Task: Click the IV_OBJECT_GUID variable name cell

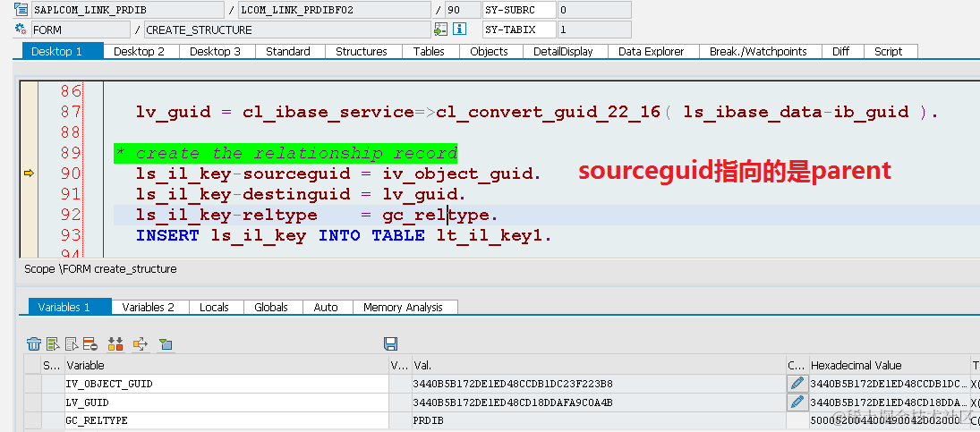Action: 226,384
